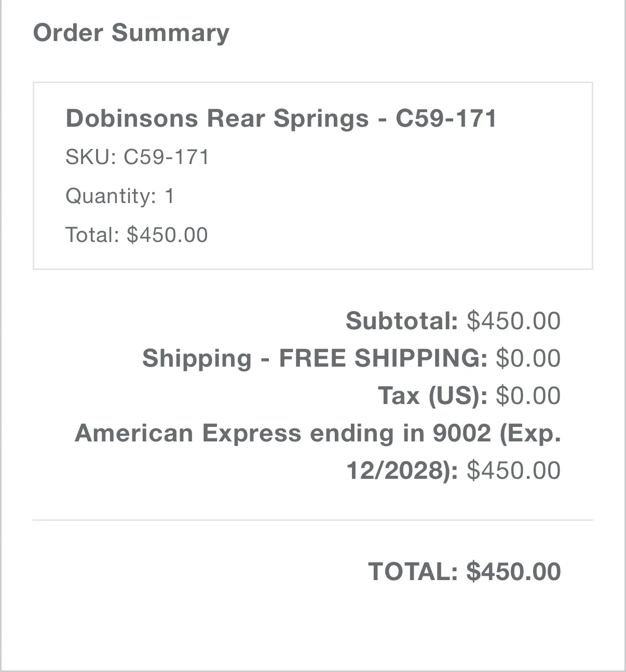Open the Dobinsons Rear Springs product title
This screenshot has height=672, width=626.
click(281, 118)
